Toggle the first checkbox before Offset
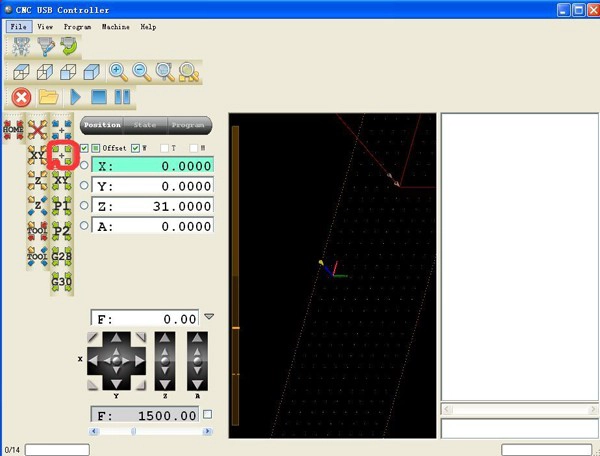Image resolution: width=600 pixels, height=456 pixels. click(84, 148)
